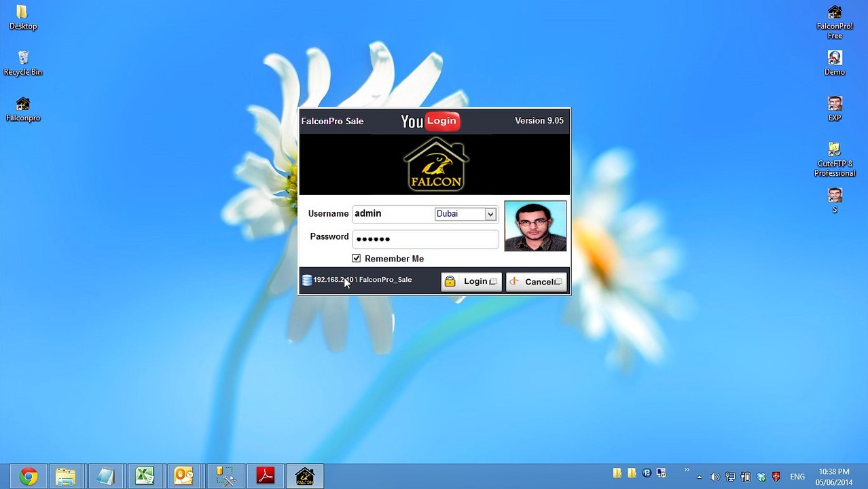Click the database icon beside the server address

[x=307, y=280]
